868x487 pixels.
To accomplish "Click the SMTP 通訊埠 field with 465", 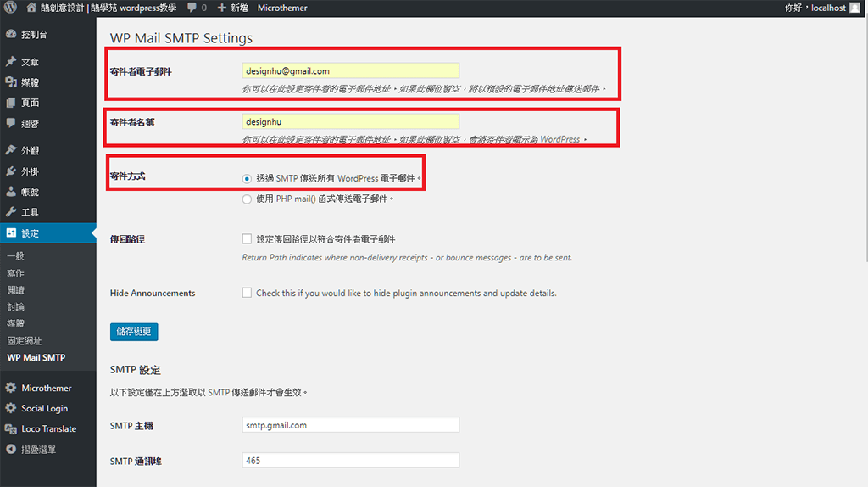I will pyautogui.click(x=350, y=461).
